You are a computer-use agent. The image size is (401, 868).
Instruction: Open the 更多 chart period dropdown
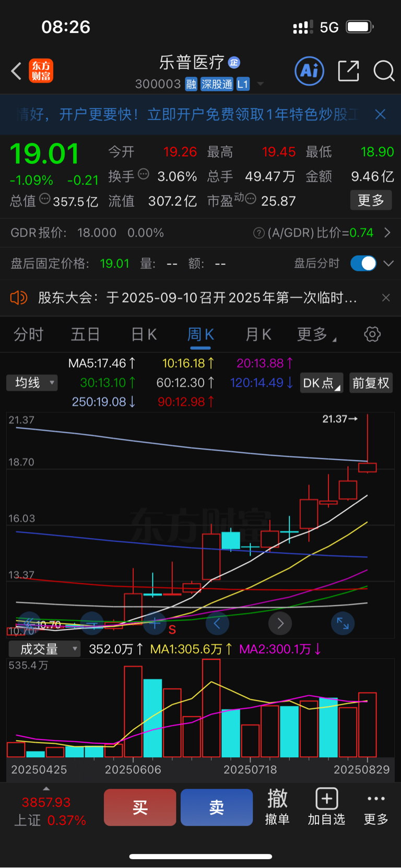(x=316, y=335)
